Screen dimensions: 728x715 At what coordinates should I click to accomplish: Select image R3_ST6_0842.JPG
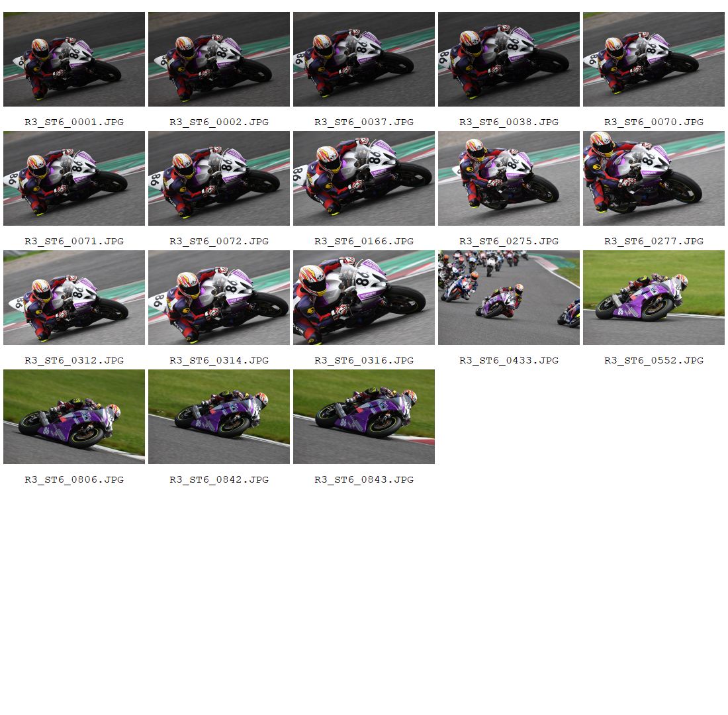coord(218,416)
